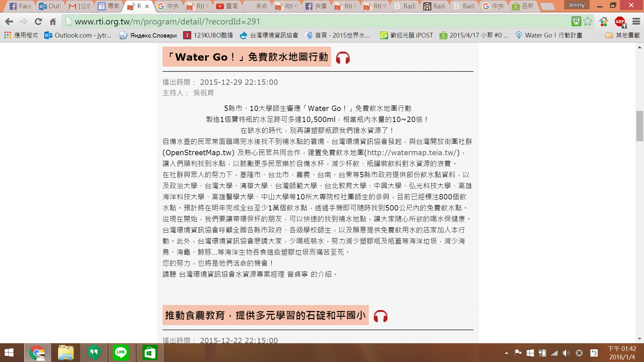Play audio for 石碇和平國小 program
Image resolution: width=644 pixels, height=362 pixels.
pos(380,316)
